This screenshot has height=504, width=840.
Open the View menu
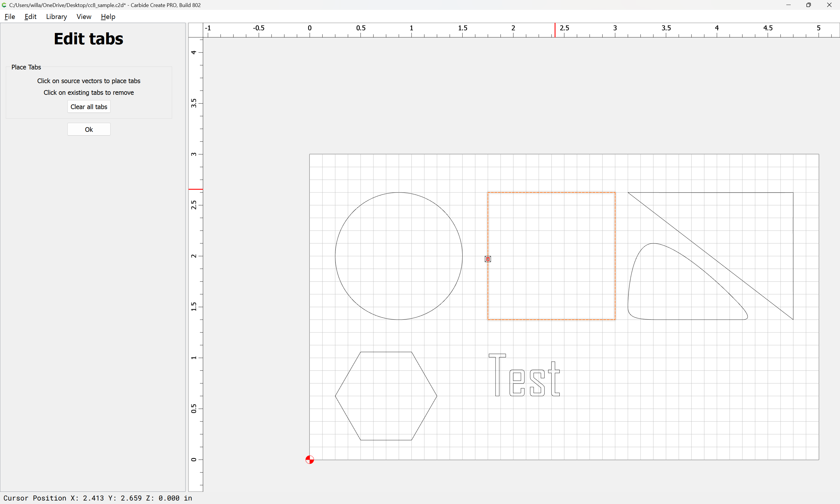[84, 17]
